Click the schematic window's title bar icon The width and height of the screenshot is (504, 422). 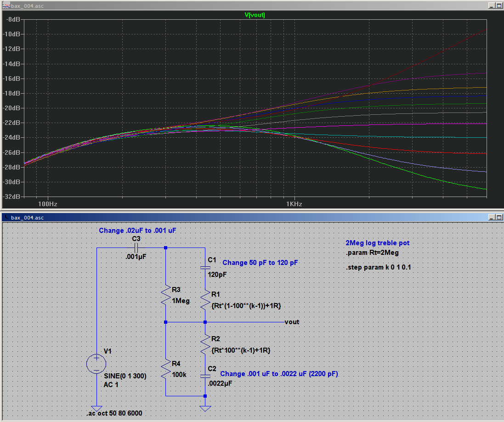[6, 217]
